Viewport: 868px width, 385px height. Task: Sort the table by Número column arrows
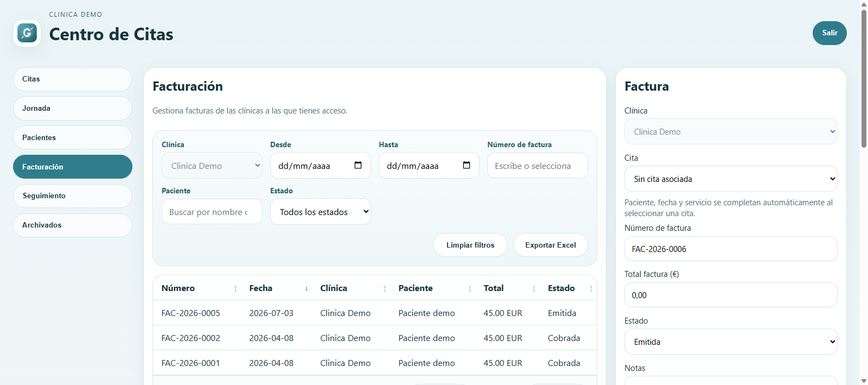pos(235,289)
